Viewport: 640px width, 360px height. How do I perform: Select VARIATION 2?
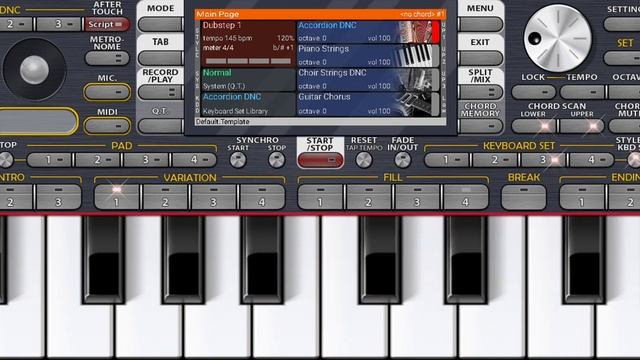[x=165, y=198]
